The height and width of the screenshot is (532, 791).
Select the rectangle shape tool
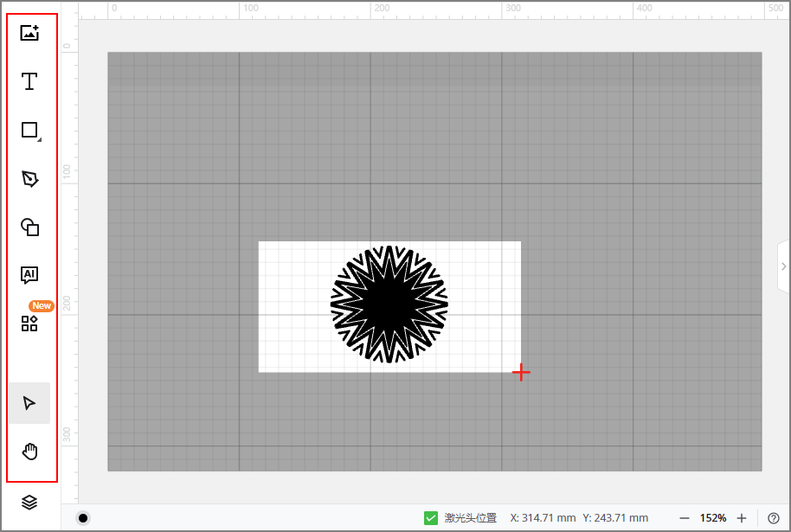point(30,131)
